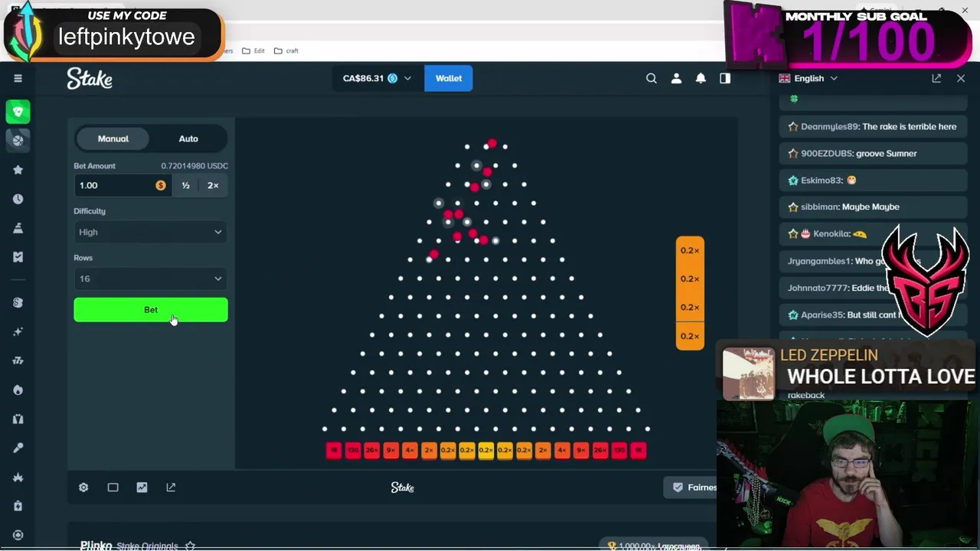This screenshot has width=980, height=551.
Task: Pop out the Plinko game icon
Action: pos(171,487)
